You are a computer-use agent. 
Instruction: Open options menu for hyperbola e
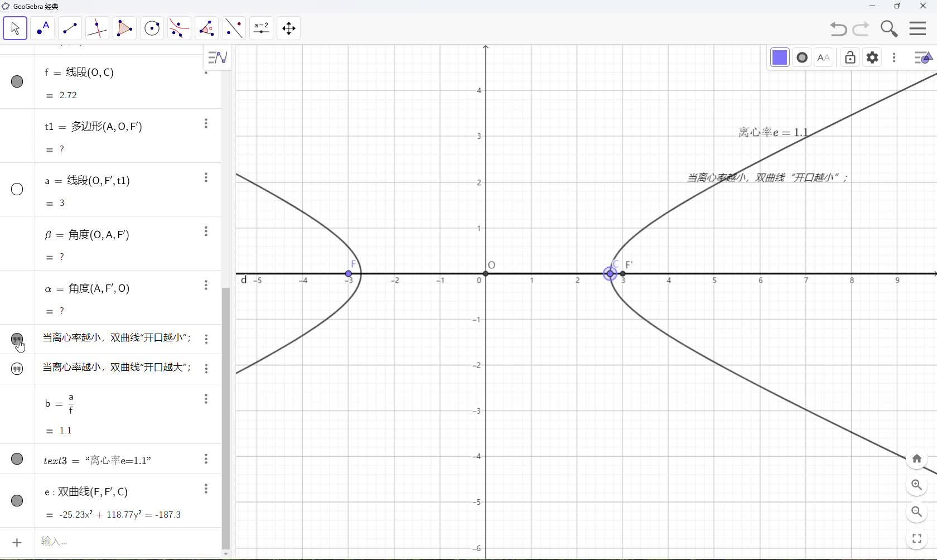pyautogui.click(x=206, y=489)
